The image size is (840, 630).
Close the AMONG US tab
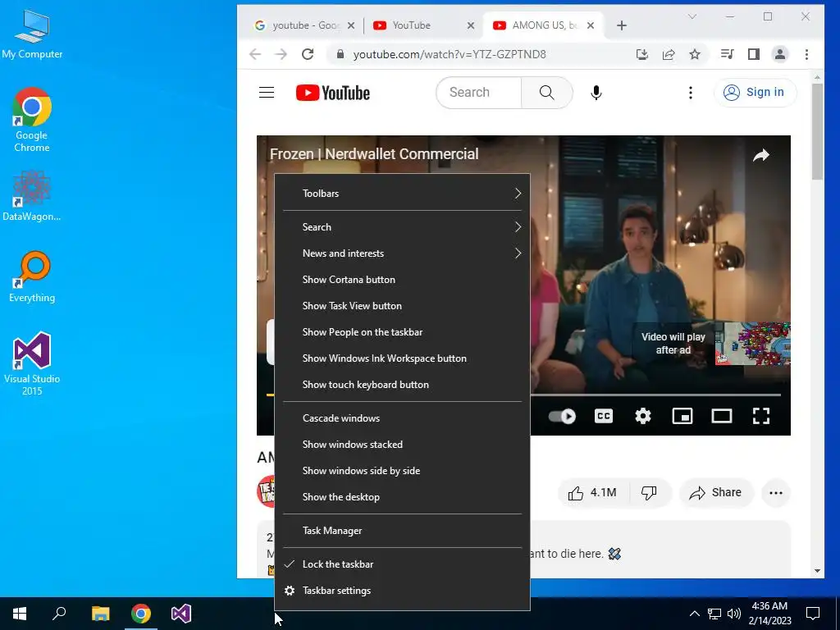point(591,25)
